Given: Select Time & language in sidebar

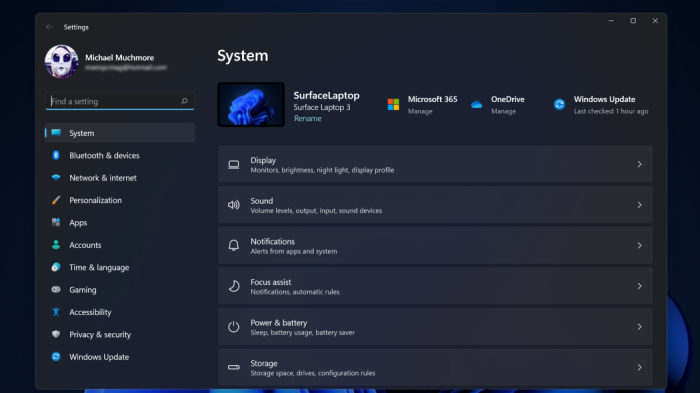Looking at the screenshot, I should click(x=120, y=267).
